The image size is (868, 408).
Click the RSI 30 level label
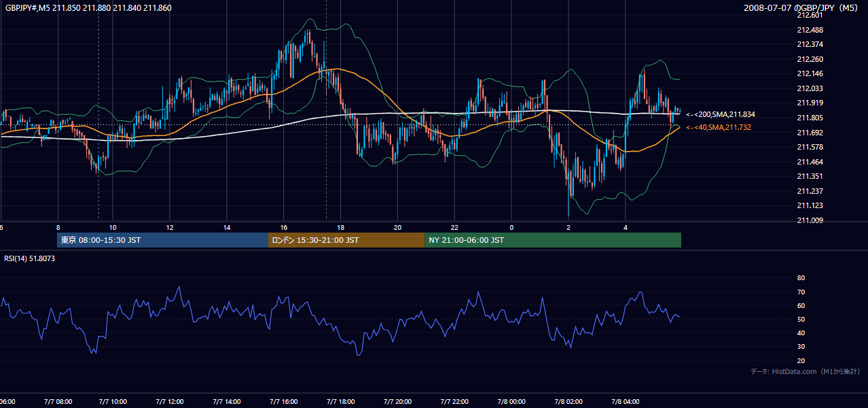[x=801, y=347]
